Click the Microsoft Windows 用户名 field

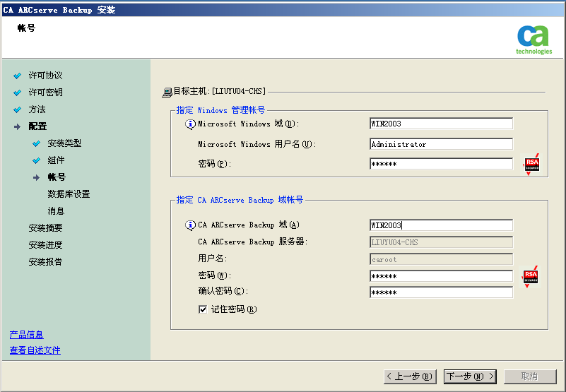[441, 144]
